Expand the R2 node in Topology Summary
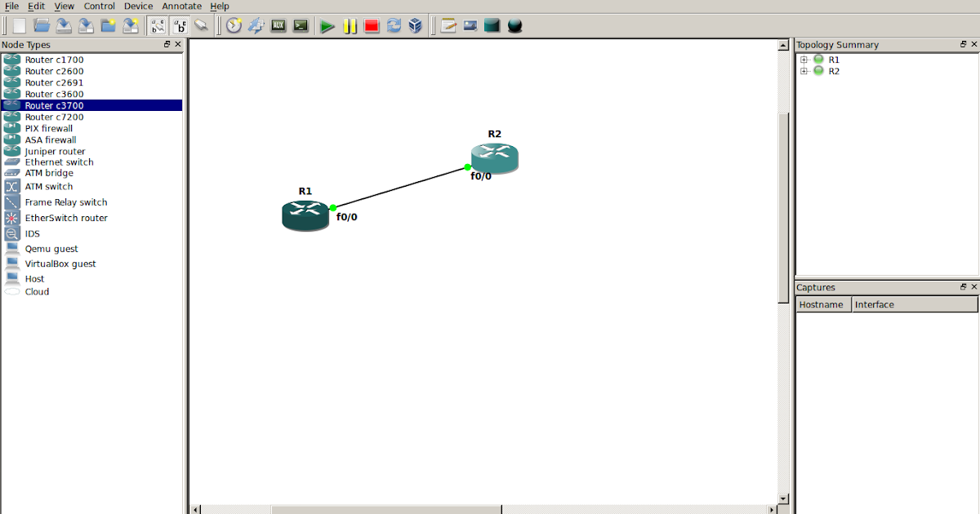 tap(804, 71)
